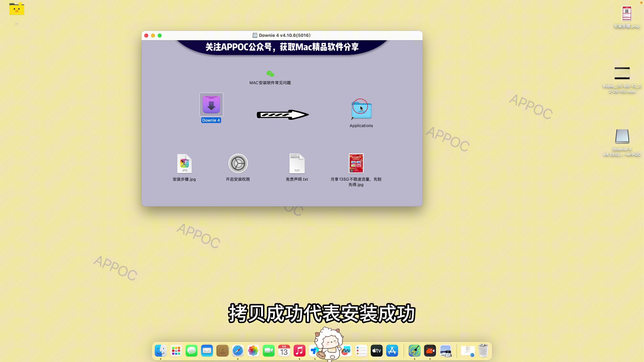Open Music from the Dock
644x362 pixels.
[x=300, y=351]
